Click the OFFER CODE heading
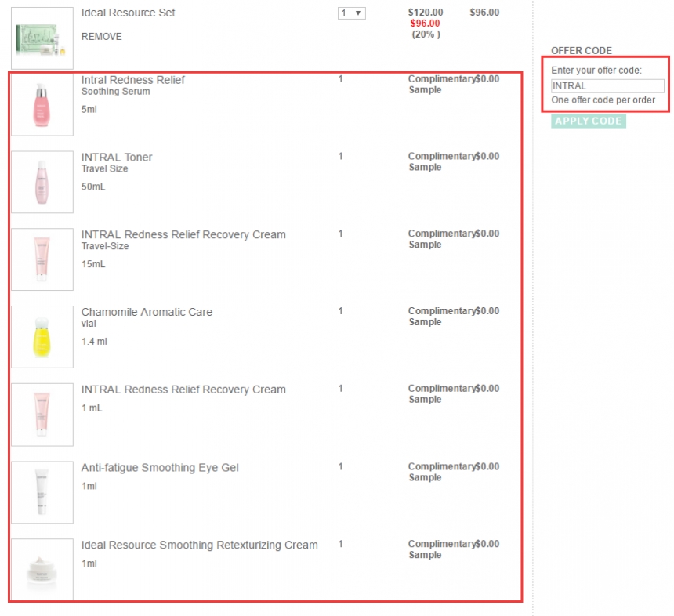 pyautogui.click(x=582, y=51)
